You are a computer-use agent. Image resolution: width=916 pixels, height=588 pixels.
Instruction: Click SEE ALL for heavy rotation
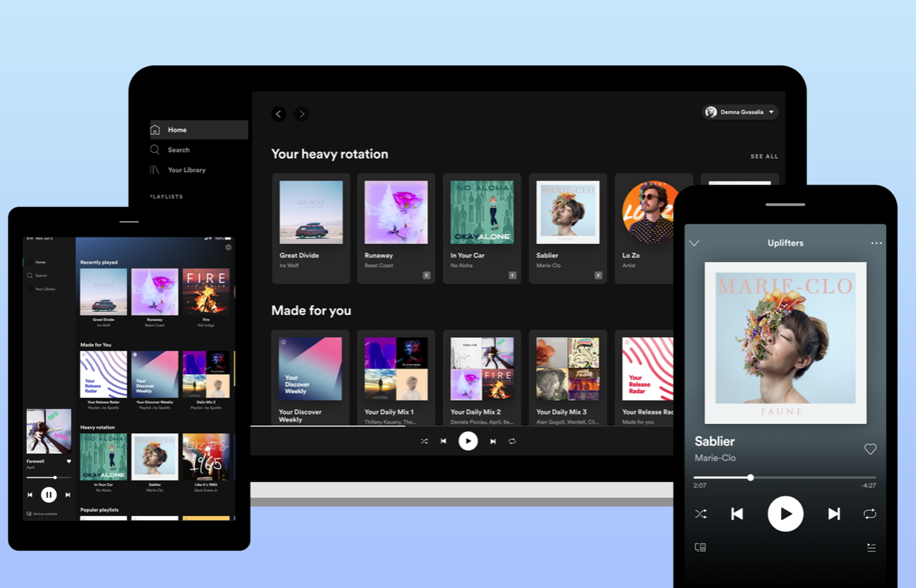click(x=764, y=156)
